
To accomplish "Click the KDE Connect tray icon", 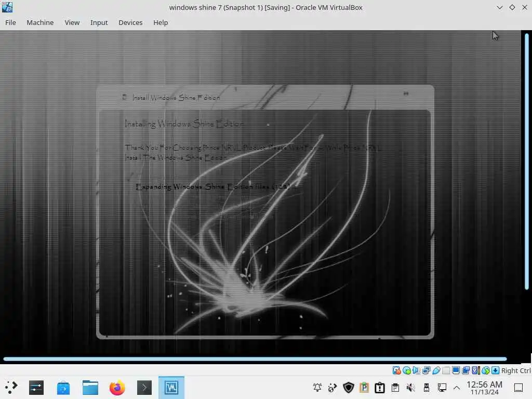I will [332, 388].
